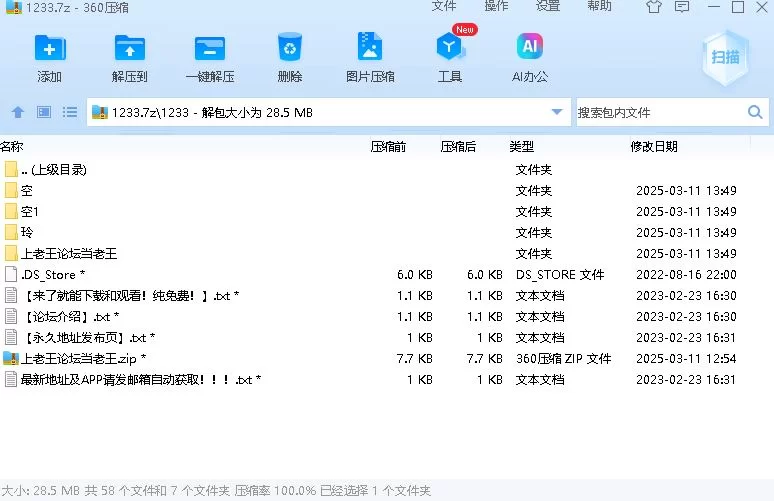Viewport: 774px width, 501px height.
Task: Click the 7.7 KB 压缩前 size of the zip file
Action: (x=415, y=358)
